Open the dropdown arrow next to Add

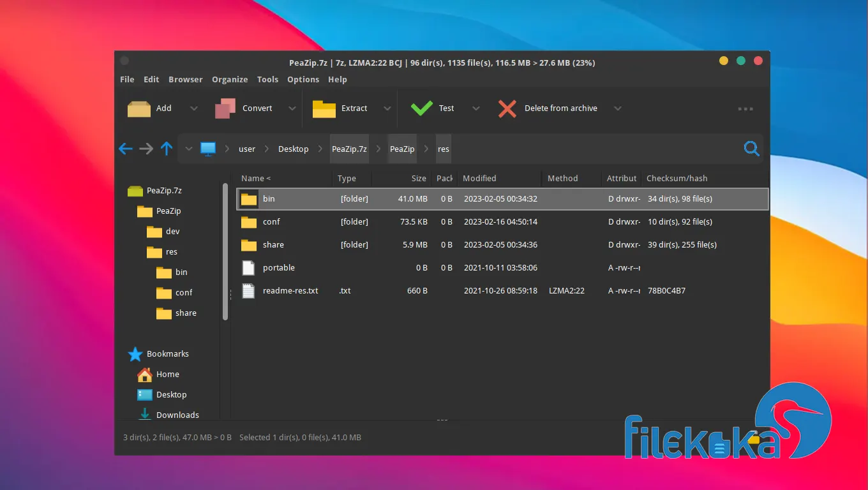[194, 108]
